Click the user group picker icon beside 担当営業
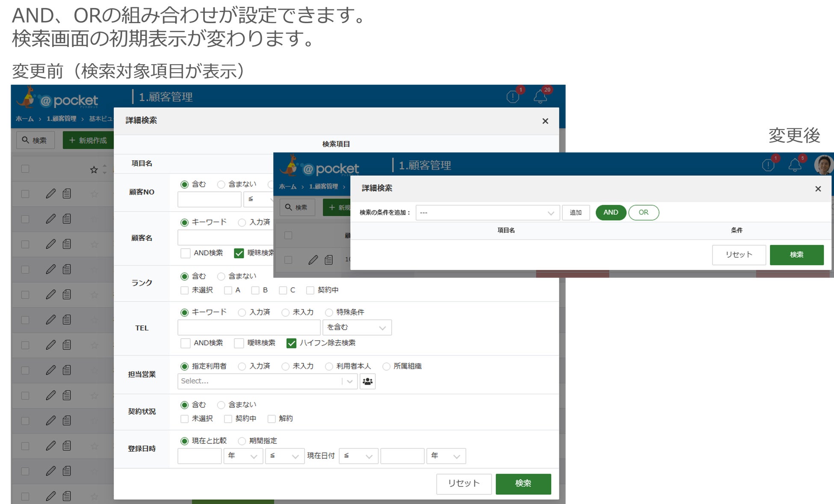 point(367,381)
